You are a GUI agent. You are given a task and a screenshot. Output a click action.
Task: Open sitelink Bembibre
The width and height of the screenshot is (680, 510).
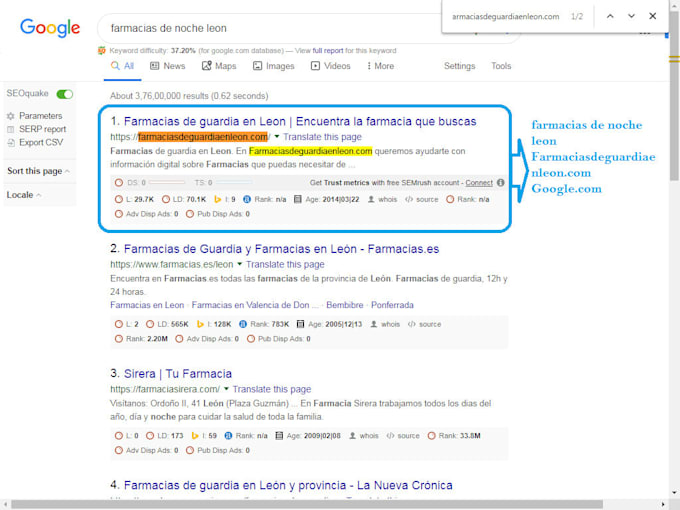pos(345,305)
